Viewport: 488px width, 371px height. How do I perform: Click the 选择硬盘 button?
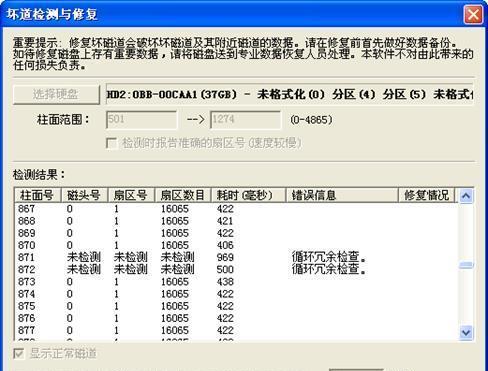pos(56,94)
